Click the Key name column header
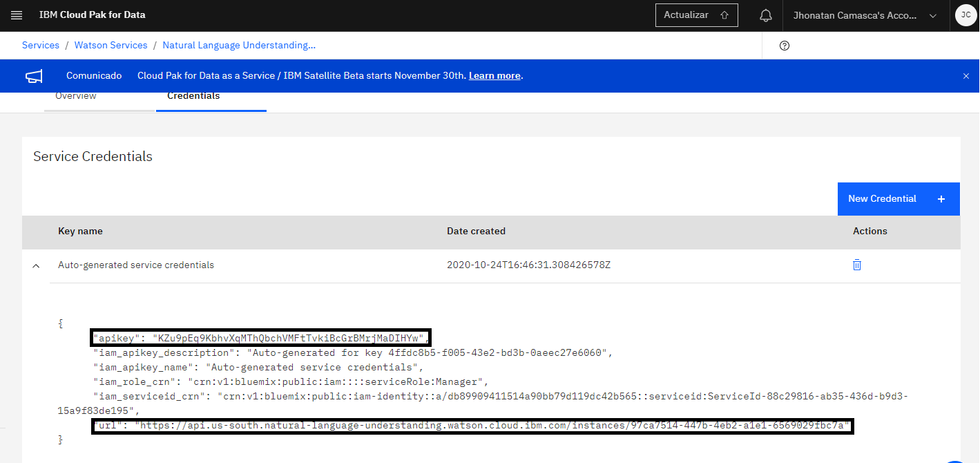 point(80,231)
